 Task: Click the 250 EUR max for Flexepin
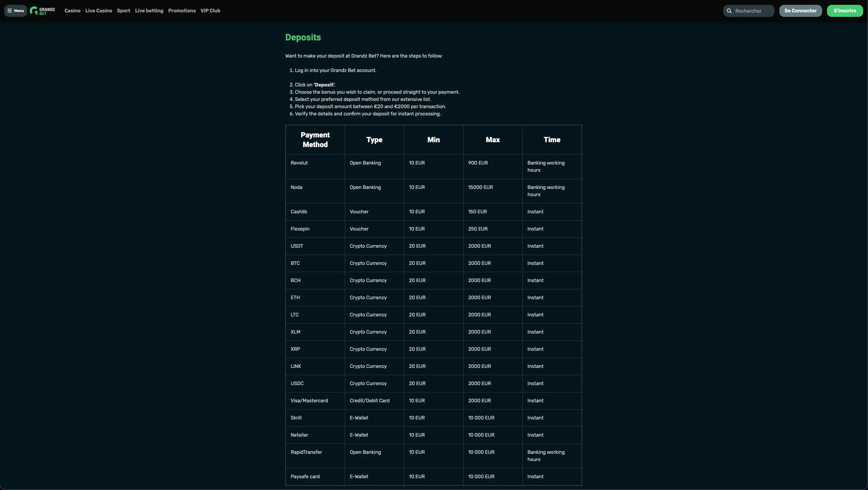478,229
